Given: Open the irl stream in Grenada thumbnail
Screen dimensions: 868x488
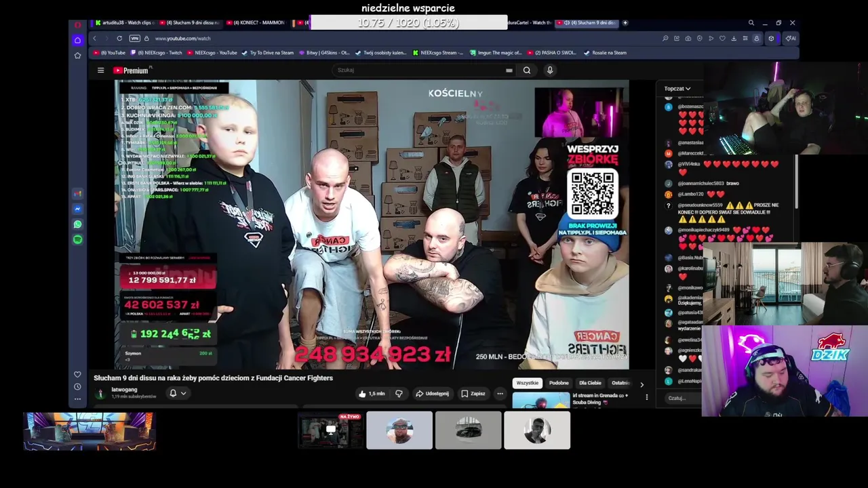Looking at the screenshot, I should 541,401.
